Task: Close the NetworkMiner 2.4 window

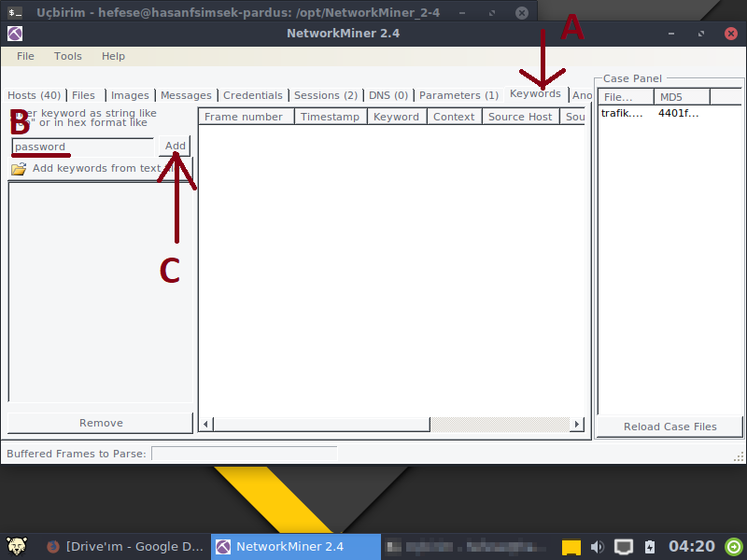Action: coord(731,34)
